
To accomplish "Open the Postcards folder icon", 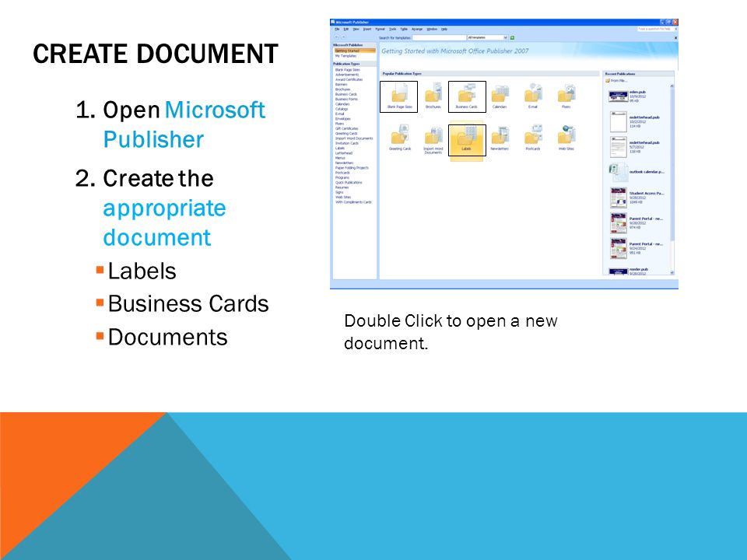I will point(533,135).
